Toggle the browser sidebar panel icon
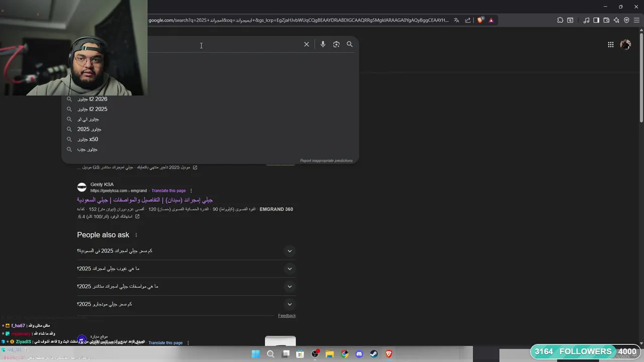The image size is (644, 362). [x=596, y=20]
